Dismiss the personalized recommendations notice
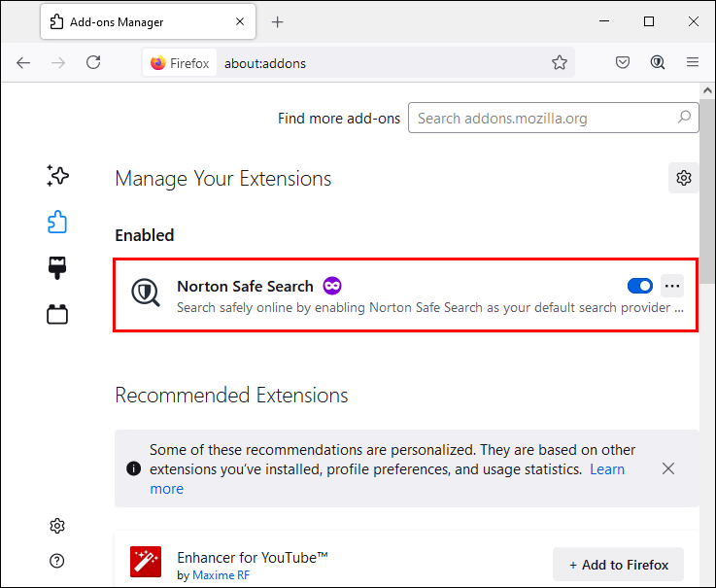 click(668, 468)
